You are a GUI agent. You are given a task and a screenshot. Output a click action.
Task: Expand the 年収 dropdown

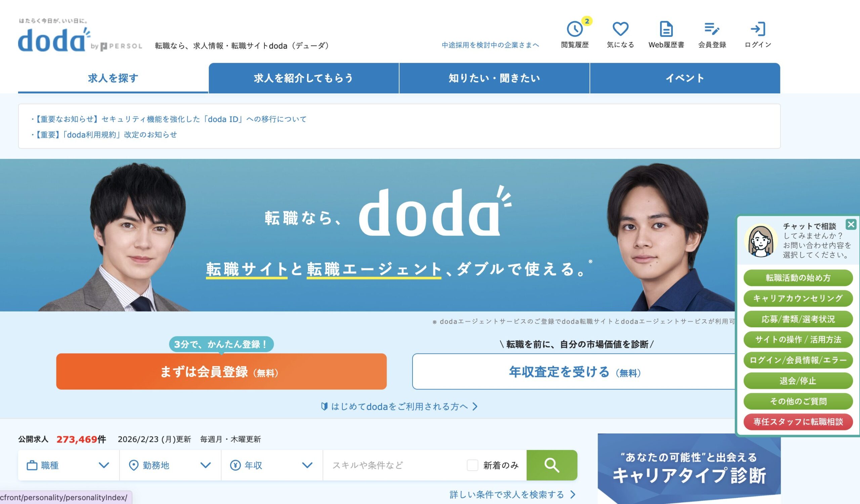pyautogui.click(x=272, y=465)
